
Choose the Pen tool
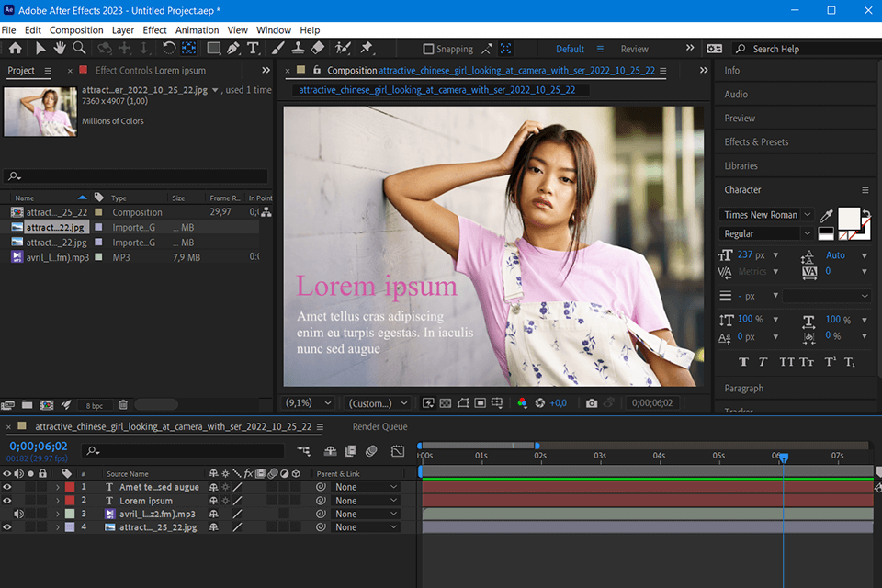pos(233,49)
